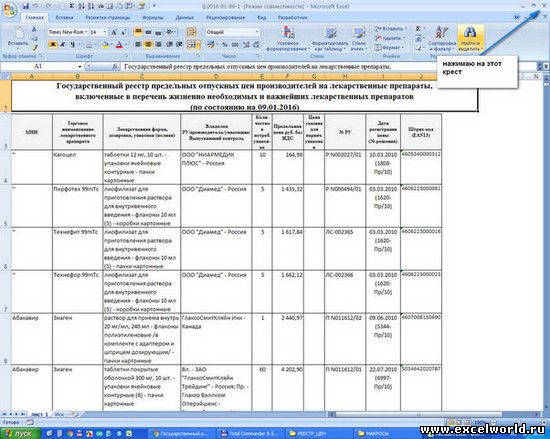The width and height of the screenshot is (550, 439).
Task: Open Sort & Filter (Сортировка и фильтр)
Action: pyautogui.click(x=442, y=39)
